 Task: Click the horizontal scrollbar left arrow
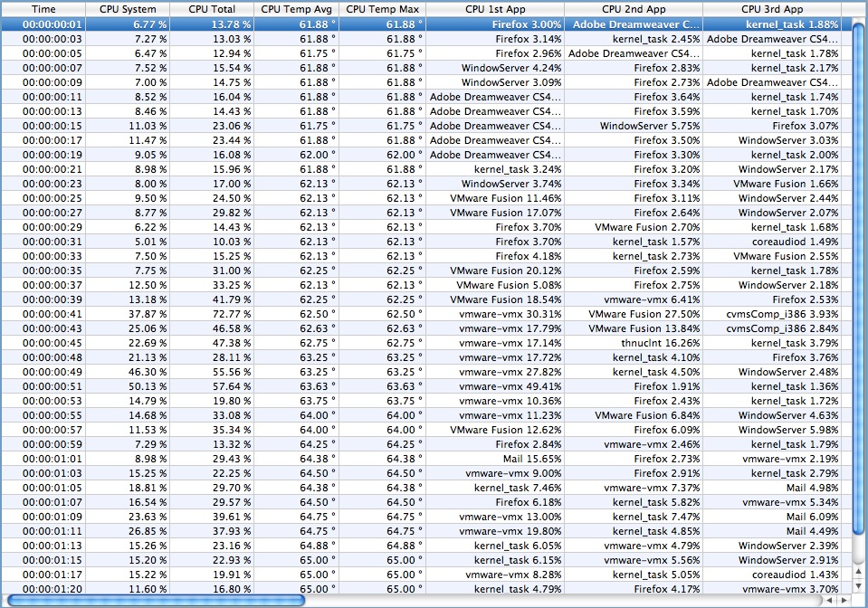click(827, 600)
